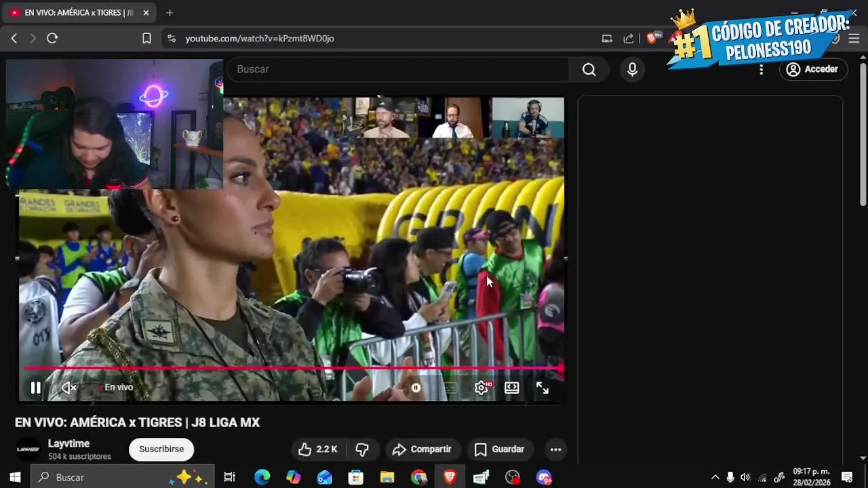Open Wi-Fi network tray icon
The image size is (868, 488).
pos(762,477)
